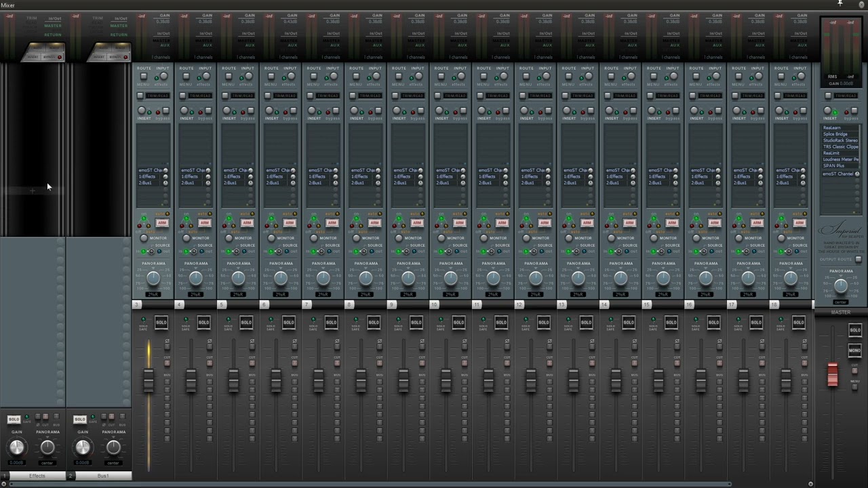Open StudioRack Stereo plugin in master FX

tap(840, 140)
